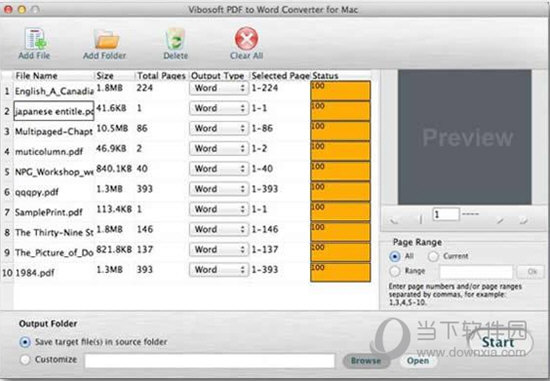This screenshot has height=381, width=550.
Task: Sort by File Name column header
Action: pyautogui.click(x=54, y=76)
